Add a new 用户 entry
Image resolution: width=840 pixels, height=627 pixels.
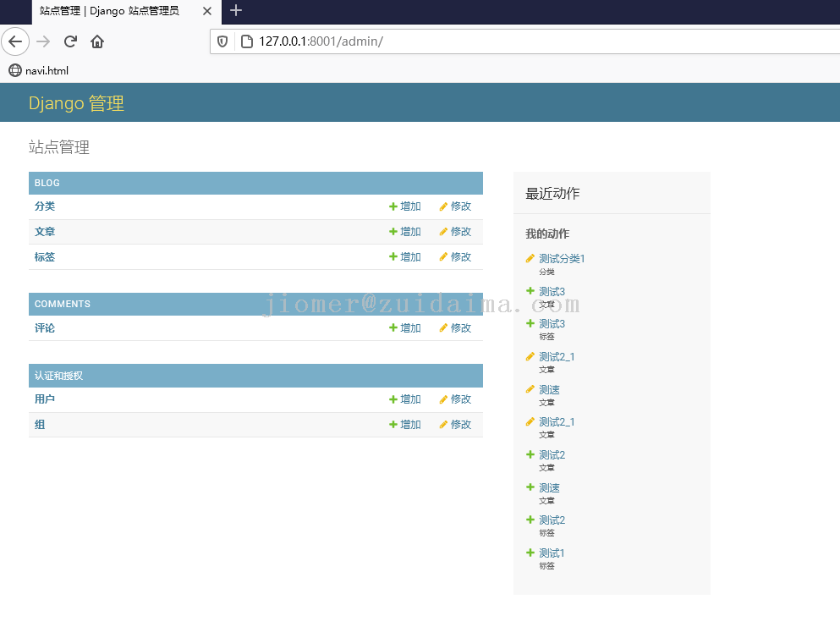pyautogui.click(x=405, y=399)
